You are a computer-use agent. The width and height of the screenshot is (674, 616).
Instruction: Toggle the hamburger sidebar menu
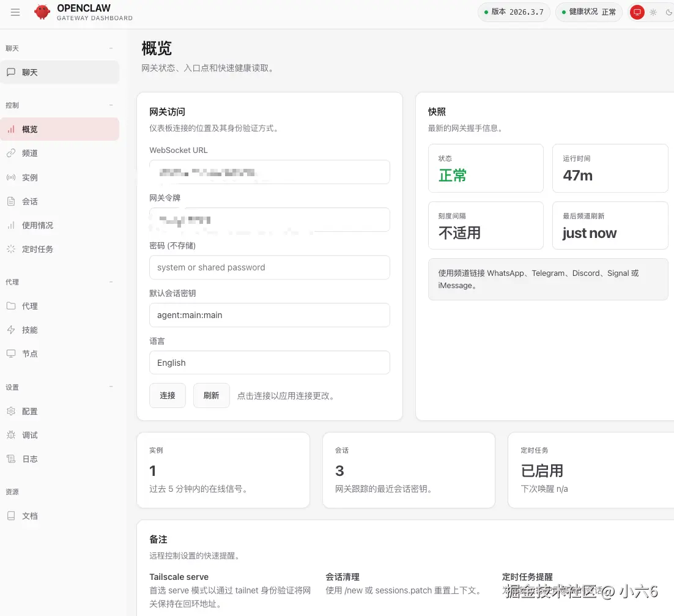click(15, 12)
